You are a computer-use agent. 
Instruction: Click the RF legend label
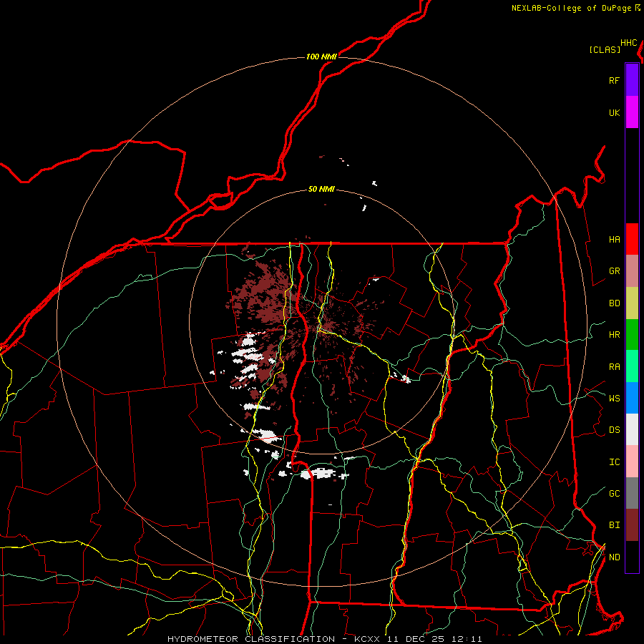point(614,80)
